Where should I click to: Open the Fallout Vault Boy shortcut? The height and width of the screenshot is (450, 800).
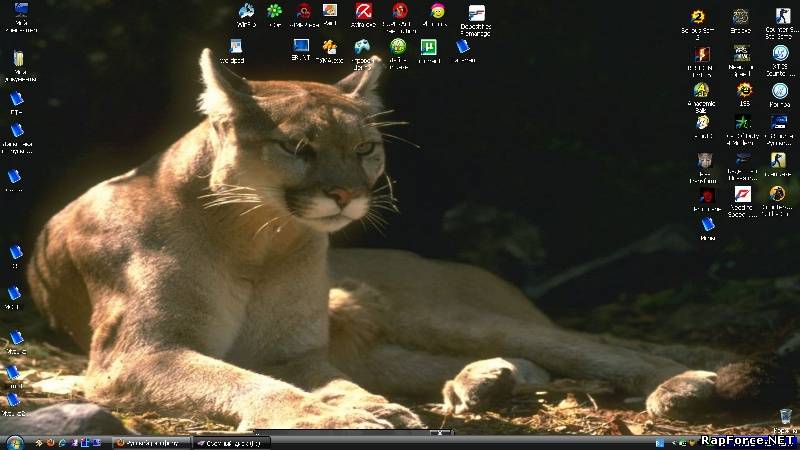point(703,122)
